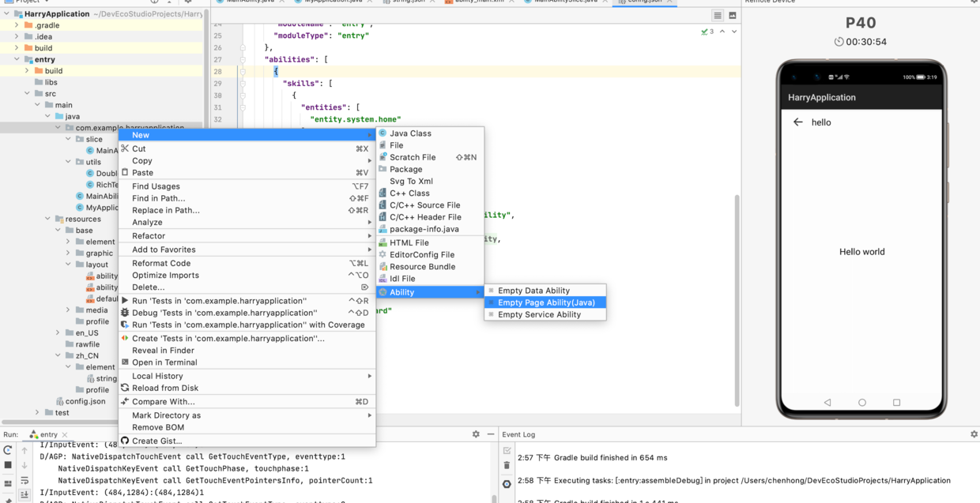Select Package in New submenu

(x=430, y=169)
